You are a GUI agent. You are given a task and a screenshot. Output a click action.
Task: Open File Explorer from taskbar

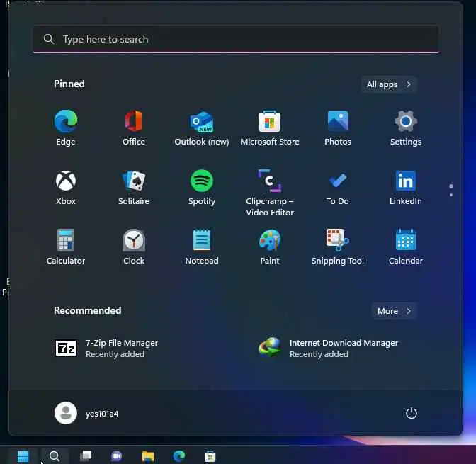pos(148,455)
